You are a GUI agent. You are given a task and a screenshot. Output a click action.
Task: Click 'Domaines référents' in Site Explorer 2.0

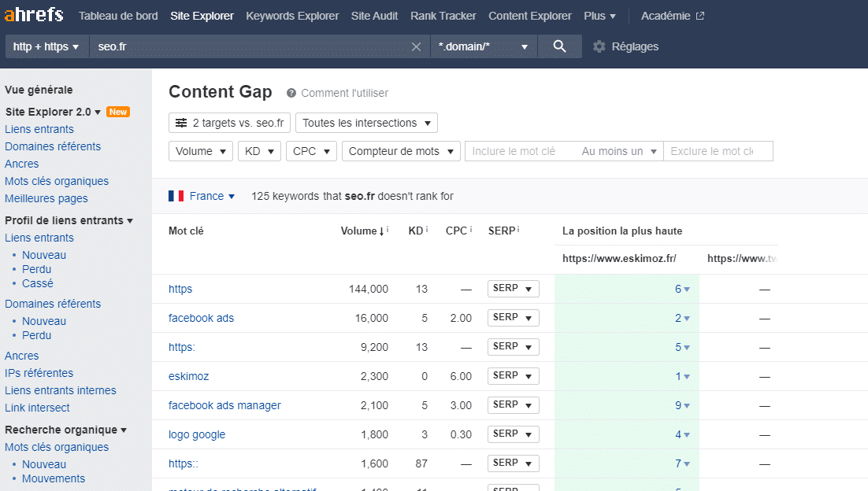point(53,146)
